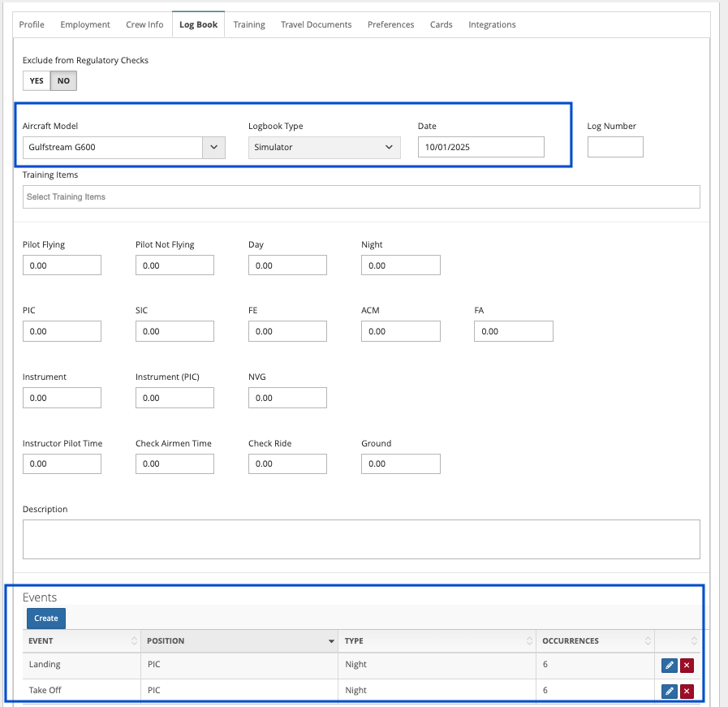
Task: Focus the Log Number field
Action: (x=614, y=147)
